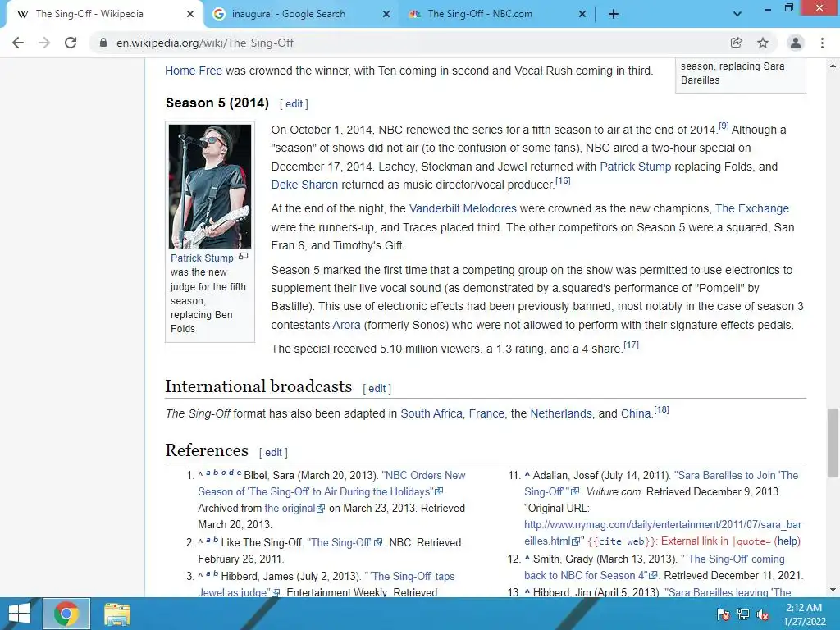Open "Sara Bareilles to Join" reference link
840x630 pixels.
662,484
